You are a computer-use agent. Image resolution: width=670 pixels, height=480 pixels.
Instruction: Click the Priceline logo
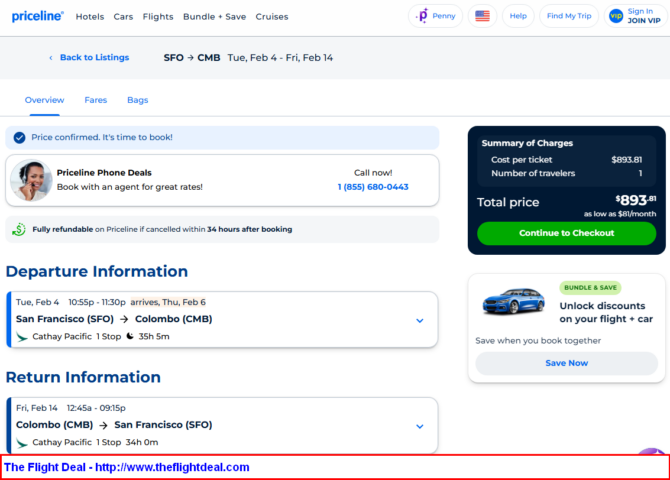(37, 16)
